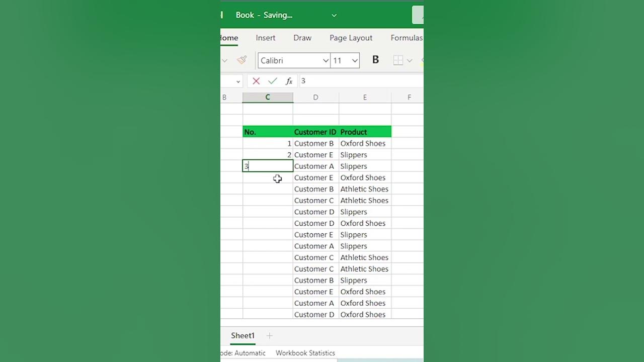Image resolution: width=644 pixels, height=362 pixels.
Task: Expand the Borders options arrow
Action: (410, 61)
